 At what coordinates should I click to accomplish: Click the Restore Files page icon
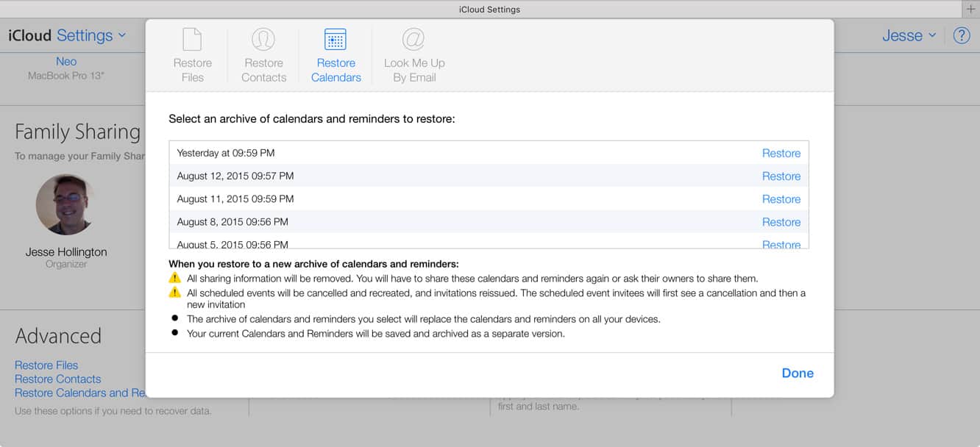tap(192, 39)
